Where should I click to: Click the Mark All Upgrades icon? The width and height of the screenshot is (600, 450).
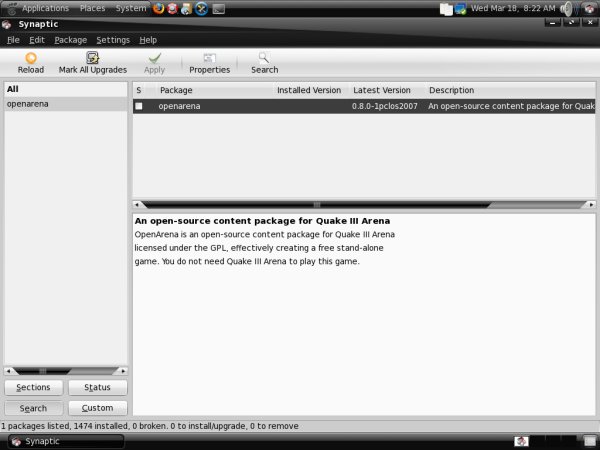[92, 58]
